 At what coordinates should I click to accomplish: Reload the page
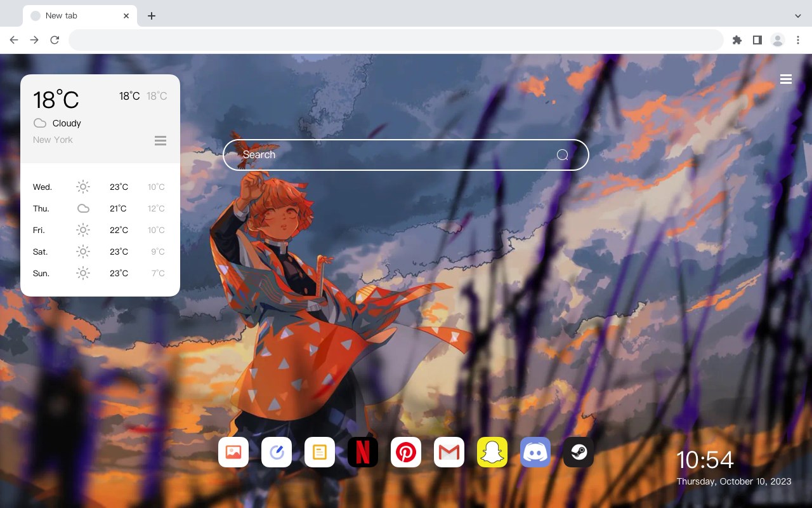pyautogui.click(x=55, y=40)
